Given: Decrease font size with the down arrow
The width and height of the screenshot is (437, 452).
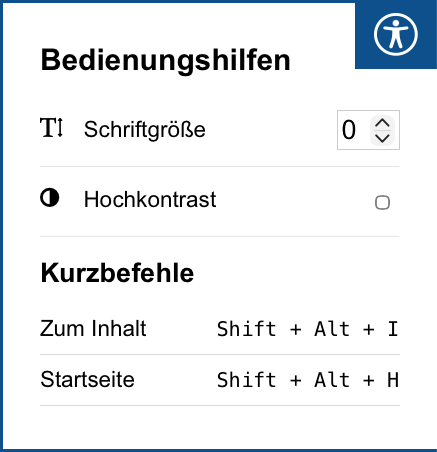Looking at the screenshot, I should [x=382, y=138].
